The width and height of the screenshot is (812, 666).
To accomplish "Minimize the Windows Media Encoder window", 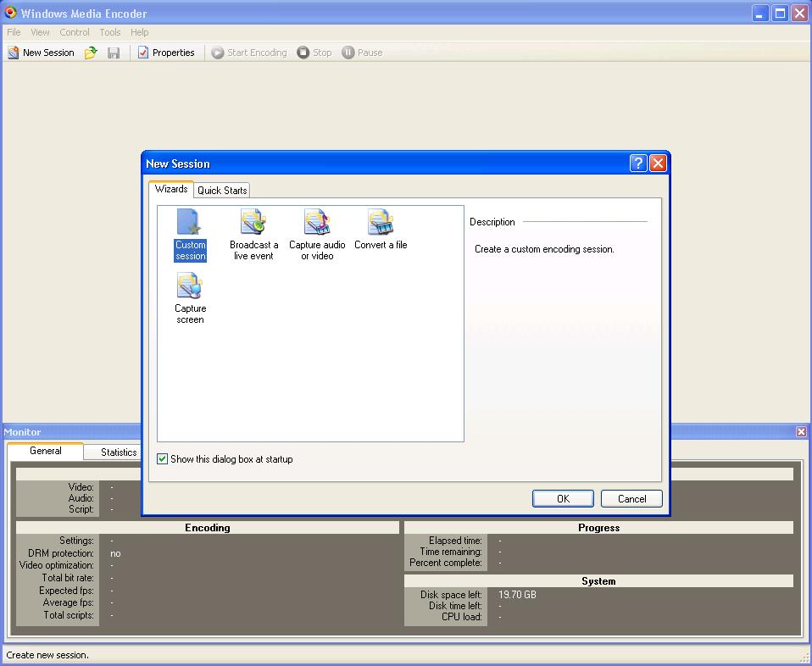I will [x=759, y=13].
